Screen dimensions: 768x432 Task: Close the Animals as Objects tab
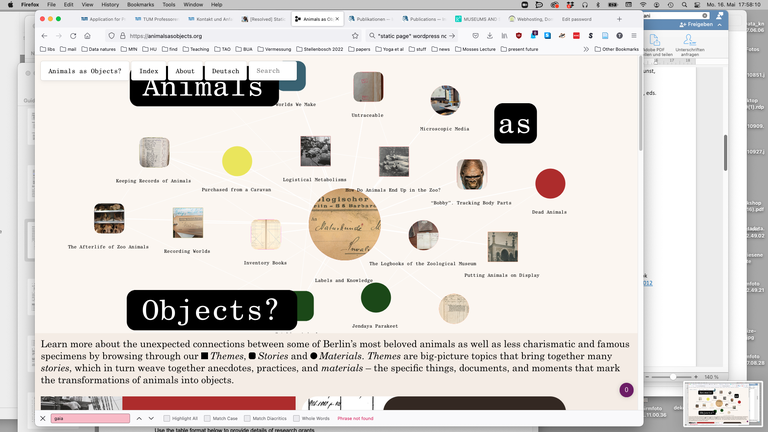pyautogui.click(x=337, y=19)
